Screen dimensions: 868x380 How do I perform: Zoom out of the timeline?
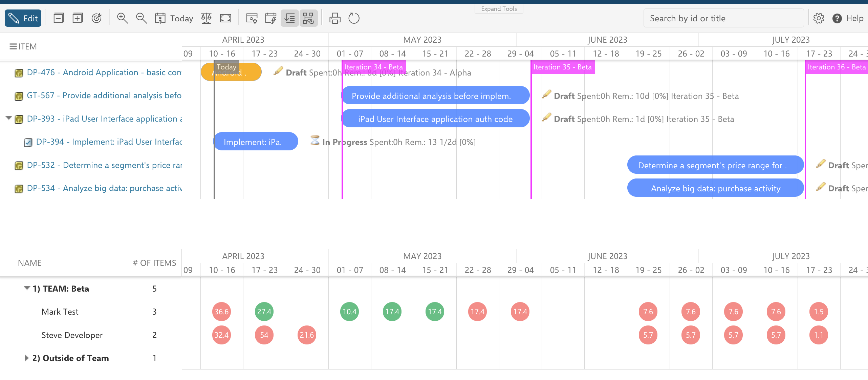click(x=141, y=18)
